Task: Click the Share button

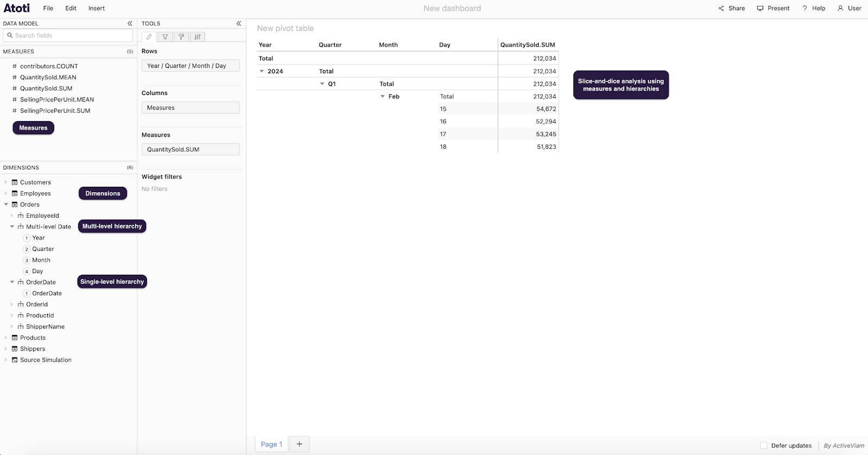Action: [731, 8]
